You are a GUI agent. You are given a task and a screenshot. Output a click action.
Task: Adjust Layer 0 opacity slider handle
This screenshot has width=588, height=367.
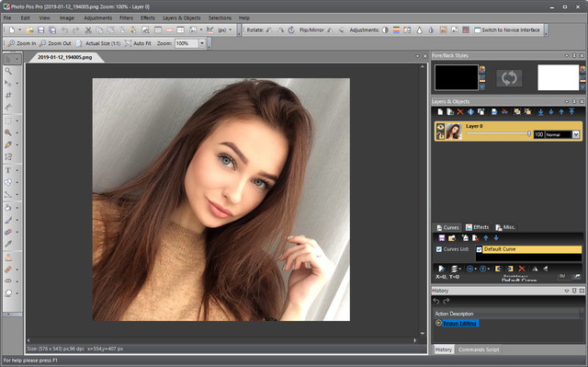point(529,134)
